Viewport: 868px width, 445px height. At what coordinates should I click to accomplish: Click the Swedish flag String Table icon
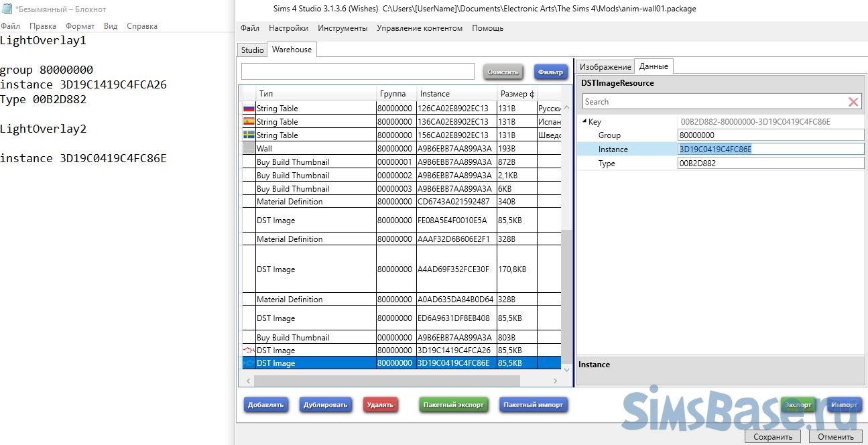[x=249, y=135]
